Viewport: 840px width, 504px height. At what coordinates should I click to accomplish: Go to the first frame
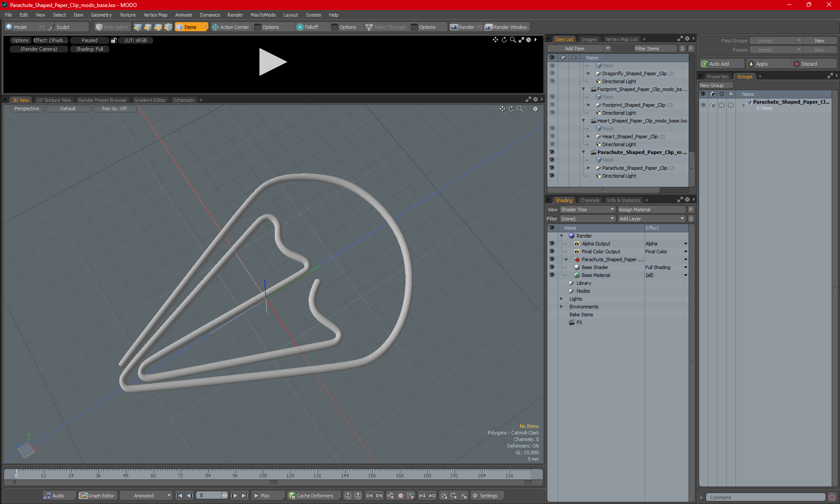(x=179, y=496)
